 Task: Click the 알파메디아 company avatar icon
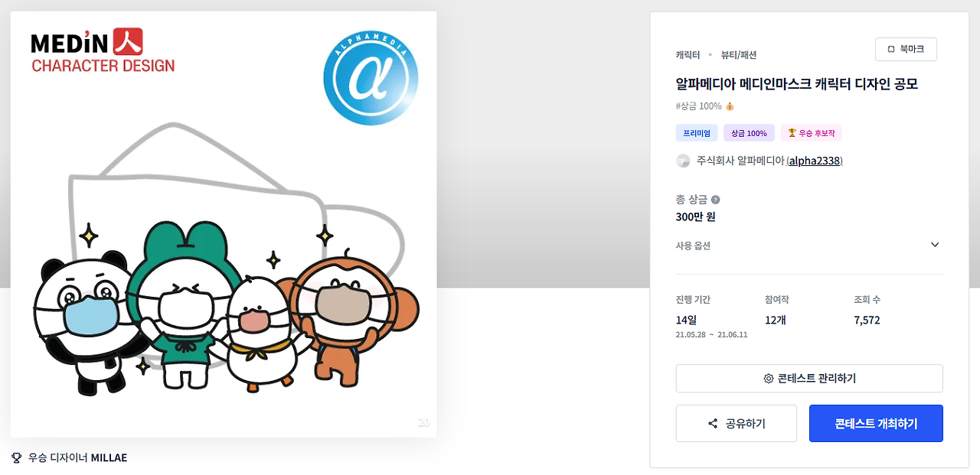tap(683, 161)
